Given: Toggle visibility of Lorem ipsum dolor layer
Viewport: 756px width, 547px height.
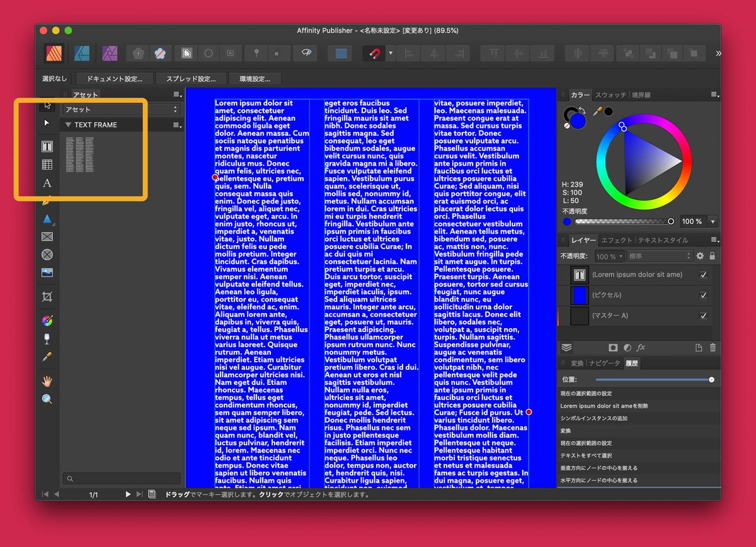Looking at the screenshot, I should (704, 275).
